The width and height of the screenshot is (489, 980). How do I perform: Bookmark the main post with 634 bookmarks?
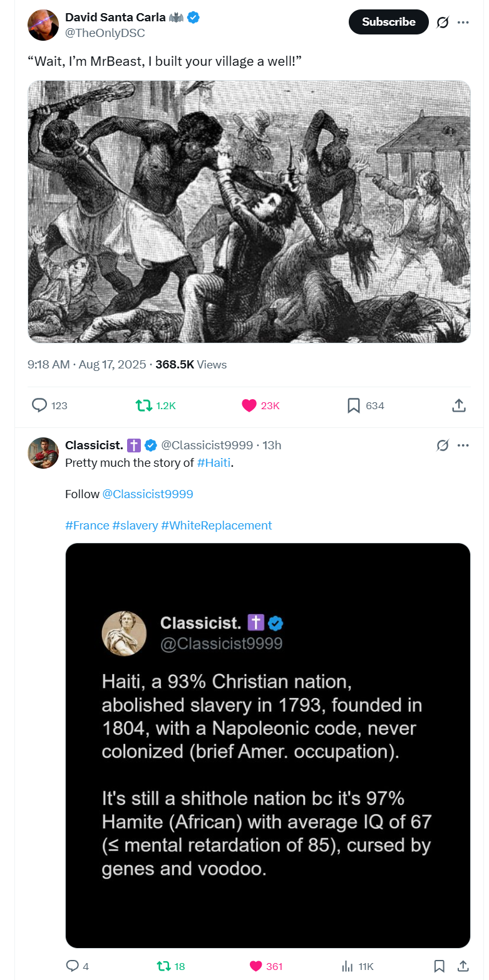(354, 405)
